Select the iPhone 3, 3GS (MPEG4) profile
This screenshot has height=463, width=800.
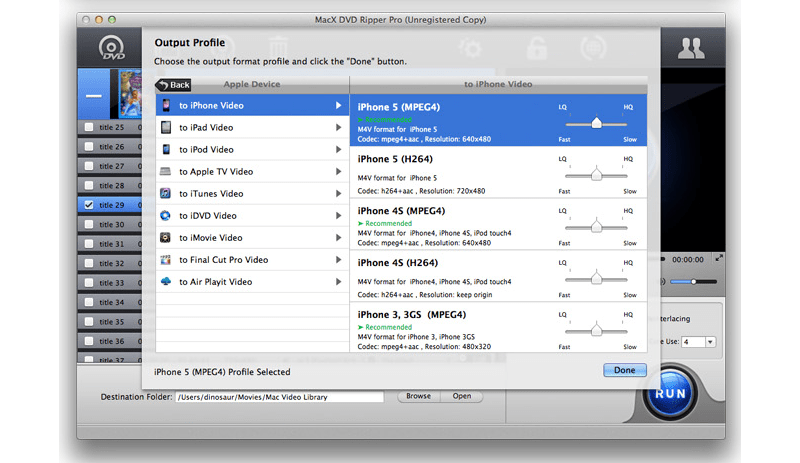click(x=498, y=327)
